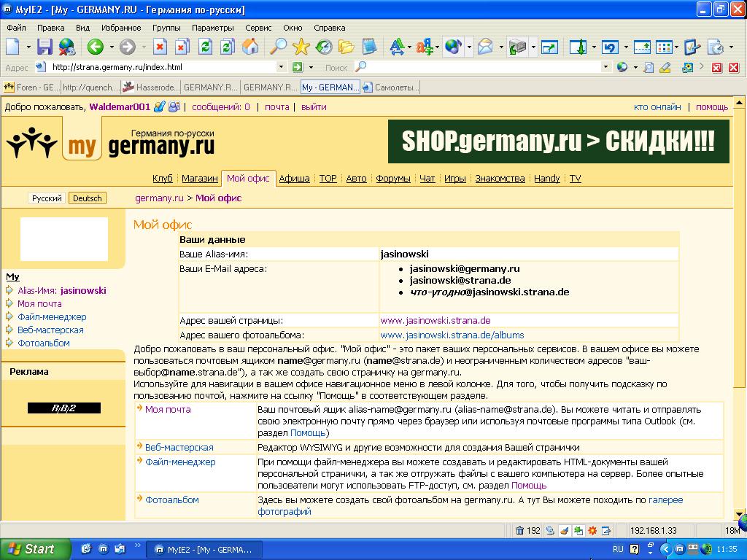Click the New blank page toolbar icon
This screenshot has height=560, width=747.
13,47
